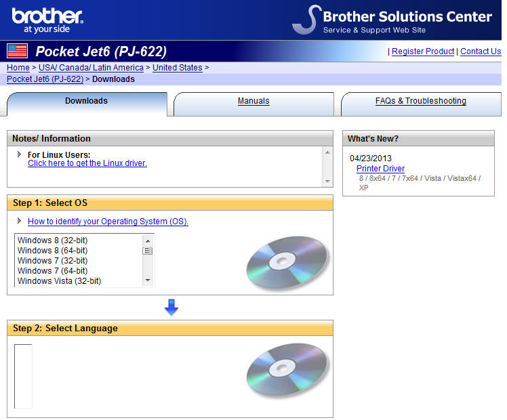Select Windows Vista (32-bit) from the OS list
507x420 pixels.
[x=59, y=281]
